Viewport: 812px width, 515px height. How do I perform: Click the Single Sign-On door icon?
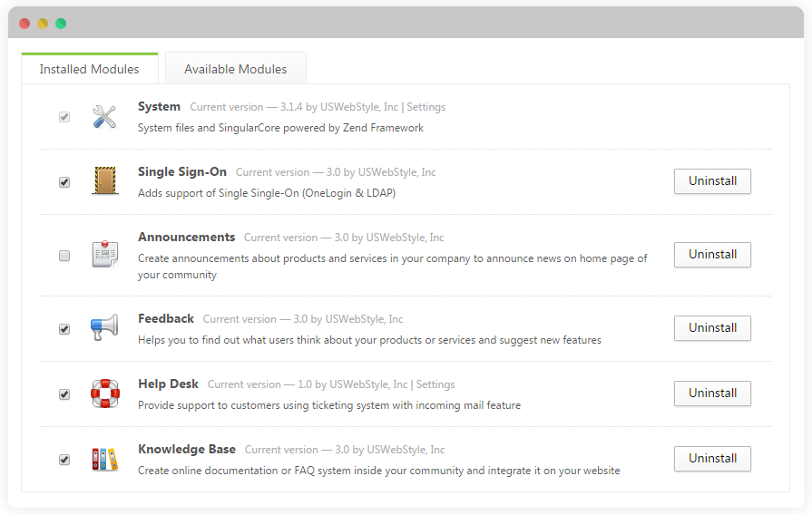[x=105, y=180]
